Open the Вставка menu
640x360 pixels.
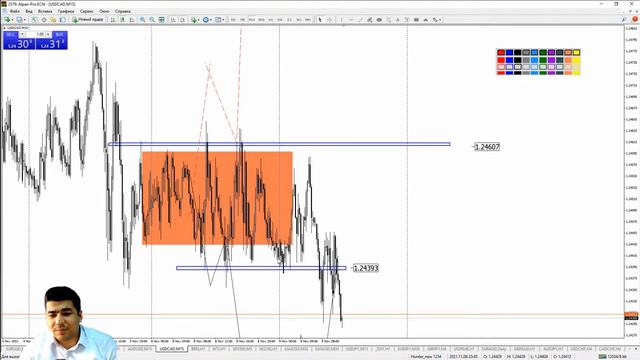coord(45,11)
